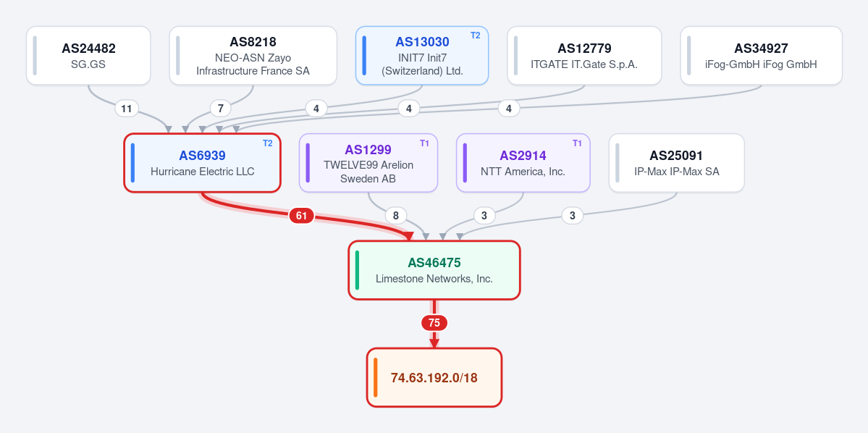Image resolution: width=868 pixels, height=433 pixels.
Task: Click the 7 path count badge
Action: [220, 109]
